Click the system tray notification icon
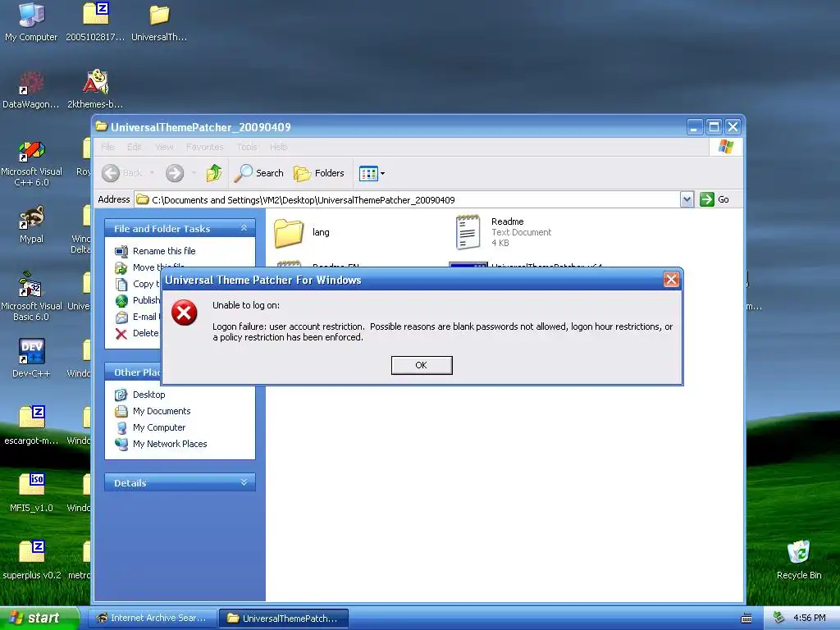This screenshot has height=630, width=840. (x=779, y=618)
